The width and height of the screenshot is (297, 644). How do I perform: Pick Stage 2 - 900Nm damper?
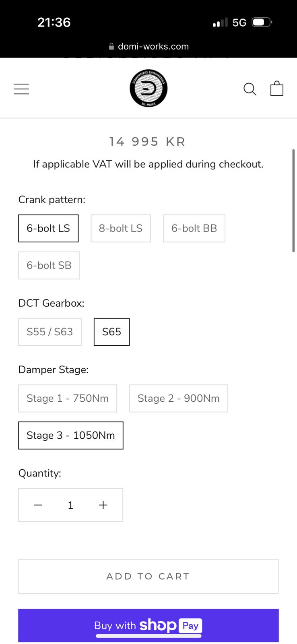pyautogui.click(x=179, y=398)
